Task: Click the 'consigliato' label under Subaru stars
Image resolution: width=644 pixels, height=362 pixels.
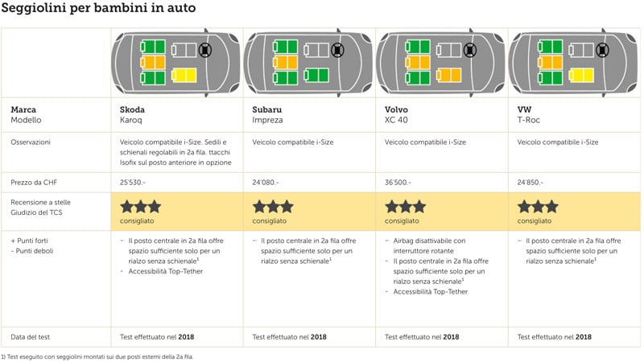Action: point(270,220)
